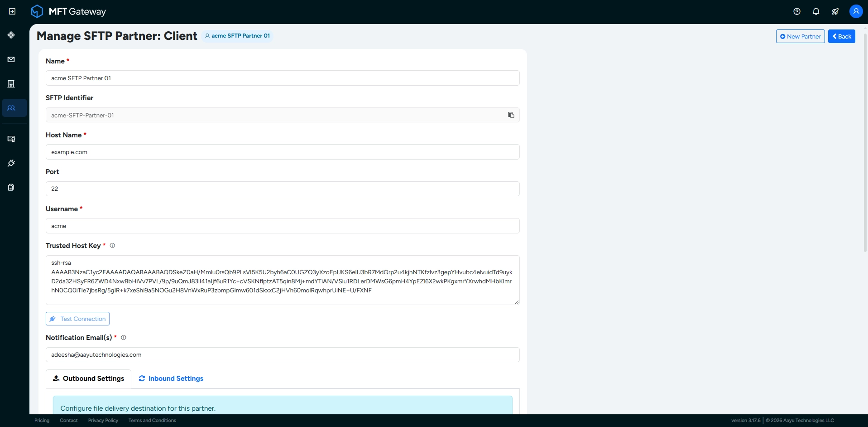
Task: Click the Test Connection button
Action: (77, 319)
